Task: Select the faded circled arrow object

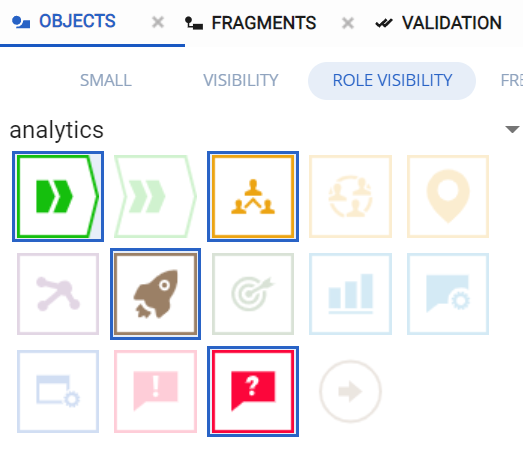Action: [351, 391]
